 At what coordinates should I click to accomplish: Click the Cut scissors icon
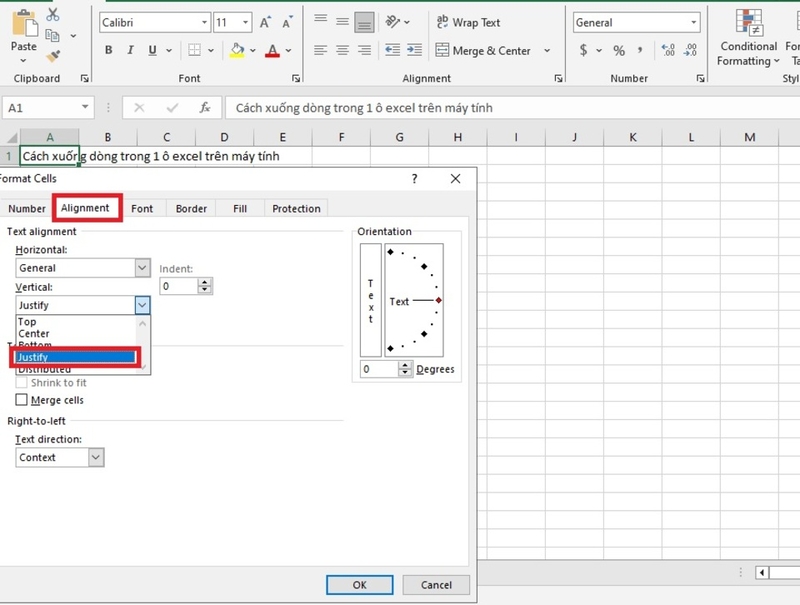53,14
